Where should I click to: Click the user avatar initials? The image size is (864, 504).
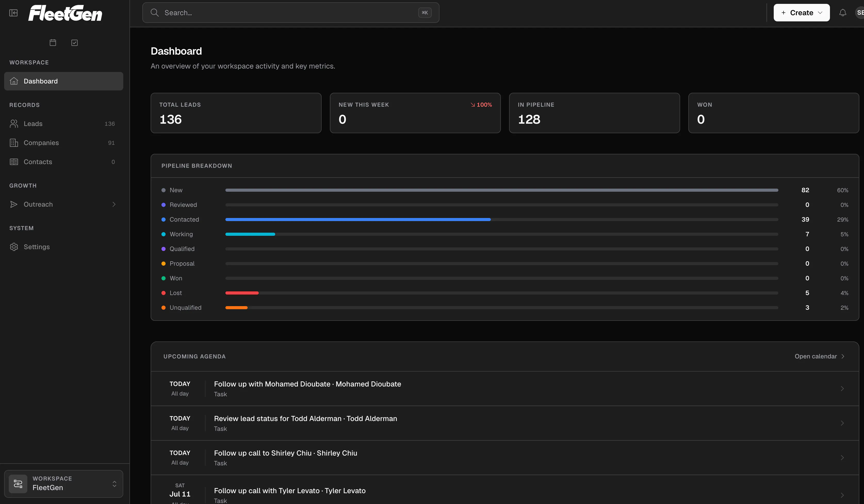pos(860,13)
